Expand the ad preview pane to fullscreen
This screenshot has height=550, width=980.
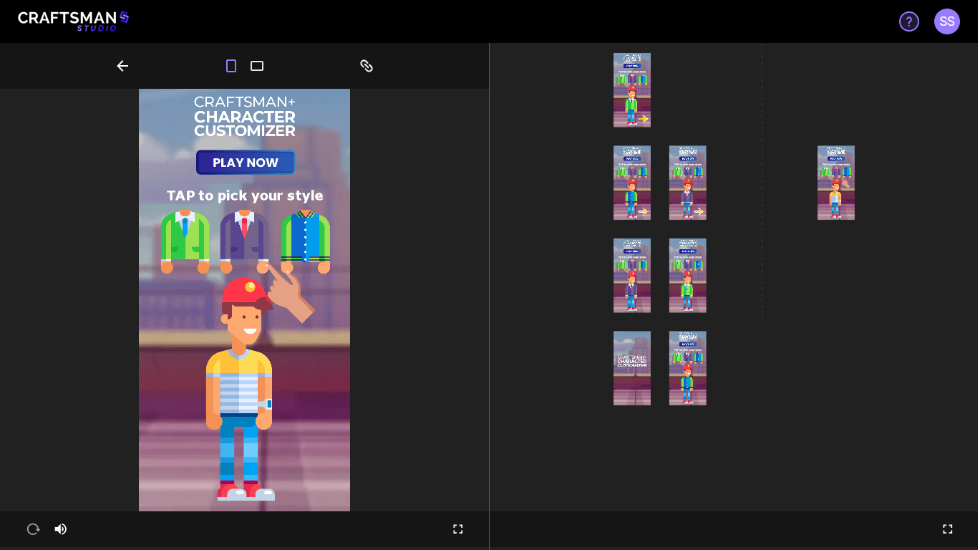(x=458, y=529)
